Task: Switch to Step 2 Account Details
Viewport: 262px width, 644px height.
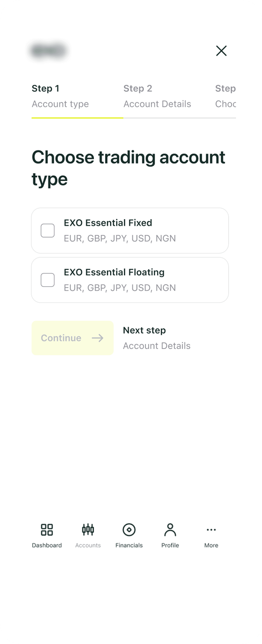Action: (x=157, y=96)
